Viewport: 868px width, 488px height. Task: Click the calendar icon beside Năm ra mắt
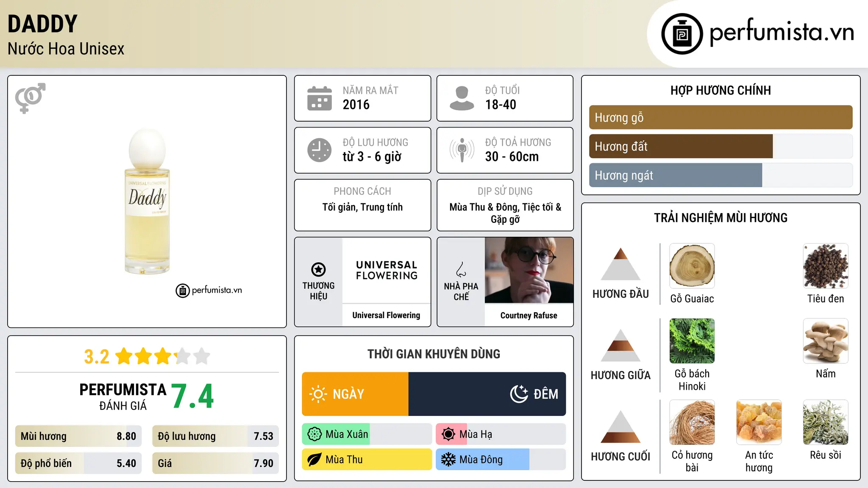[x=320, y=98]
